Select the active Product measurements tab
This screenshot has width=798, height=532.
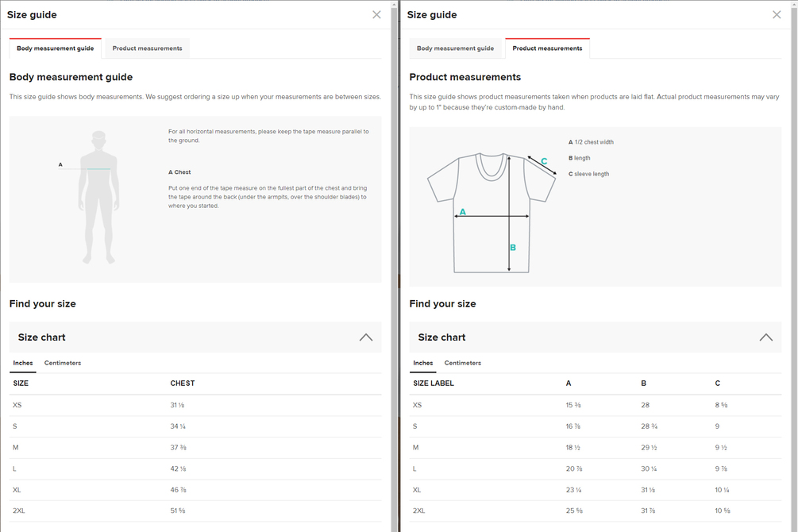tap(547, 48)
